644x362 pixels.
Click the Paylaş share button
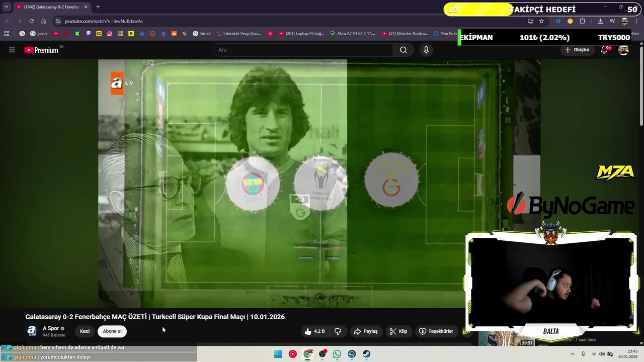[x=366, y=331]
